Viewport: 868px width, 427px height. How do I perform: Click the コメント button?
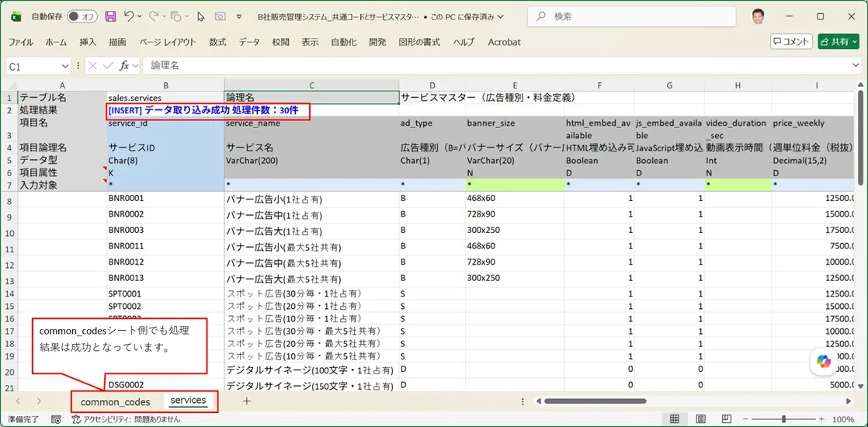pyautogui.click(x=792, y=42)
